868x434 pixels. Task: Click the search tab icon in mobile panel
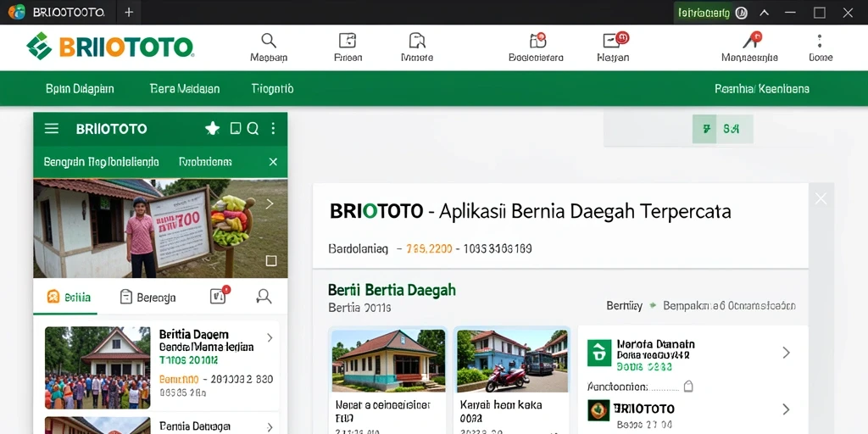pyautogui.click(x=264, y=297)
